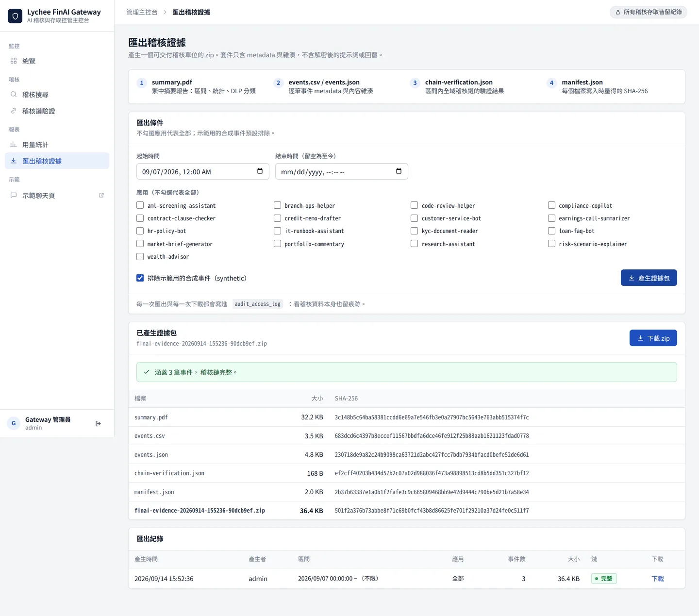Check the risk-scenario-explainer checkbox

551,244
